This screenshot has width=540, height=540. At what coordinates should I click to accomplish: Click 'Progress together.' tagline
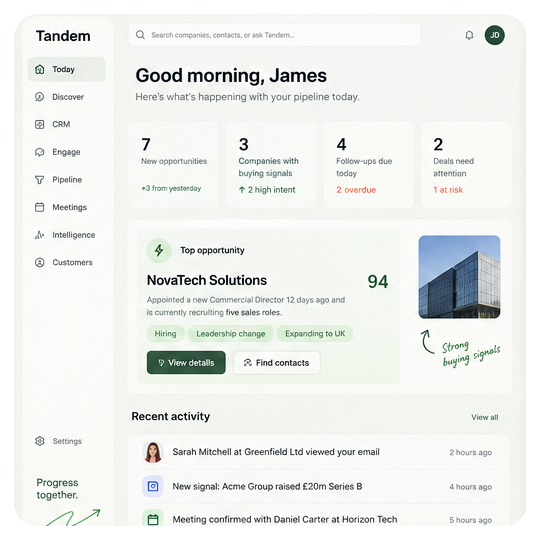click(57, 489)
